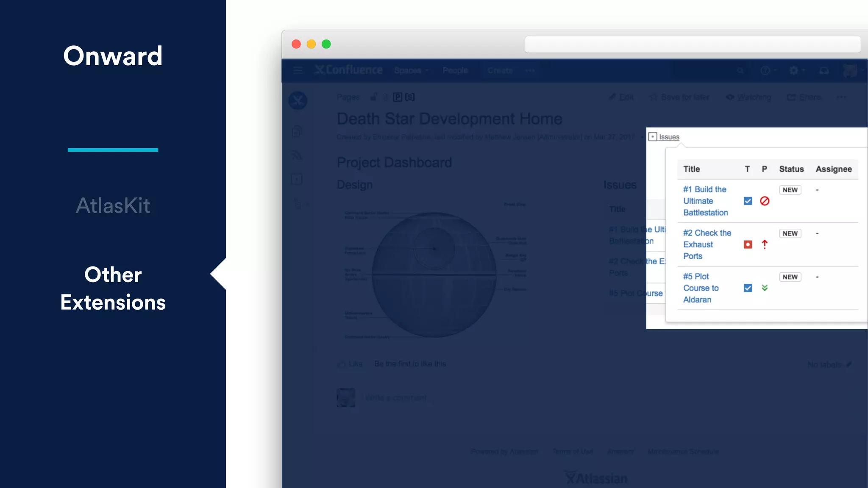Click the Write a comment field
The width and height of the screenshot is (868, 488).
click(398, 398)
